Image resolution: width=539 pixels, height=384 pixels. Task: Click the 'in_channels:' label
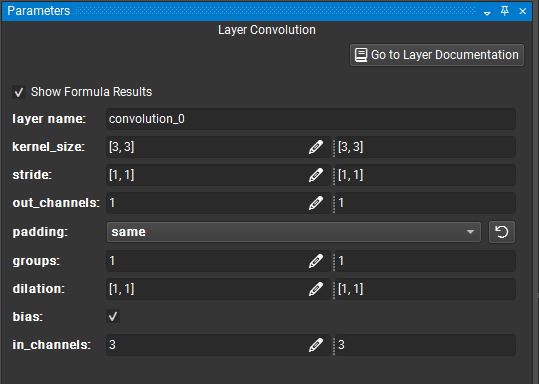pyautogui.click(x=52, y=345)
